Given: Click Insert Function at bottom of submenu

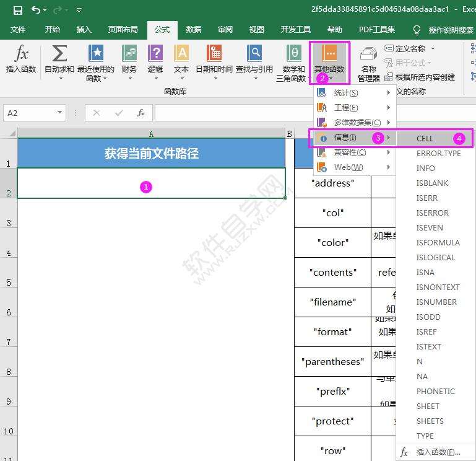Looking at the screenshot, I should pos(438,452).
